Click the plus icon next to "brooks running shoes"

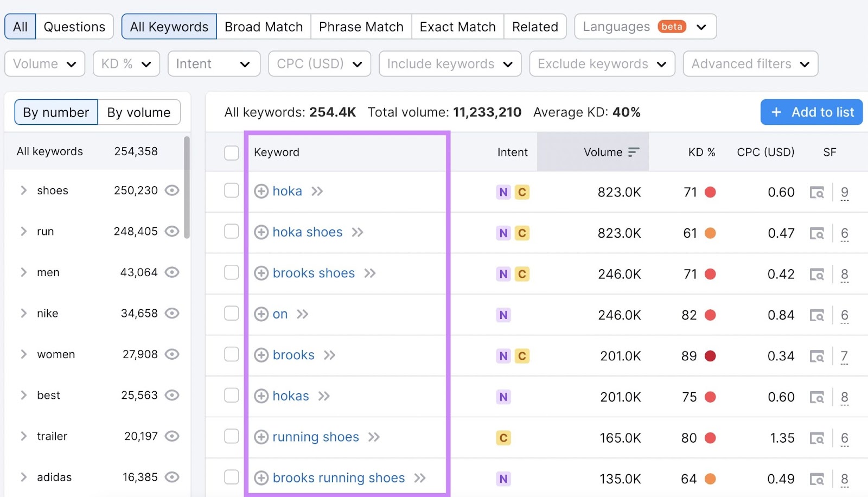click(261, 478)
